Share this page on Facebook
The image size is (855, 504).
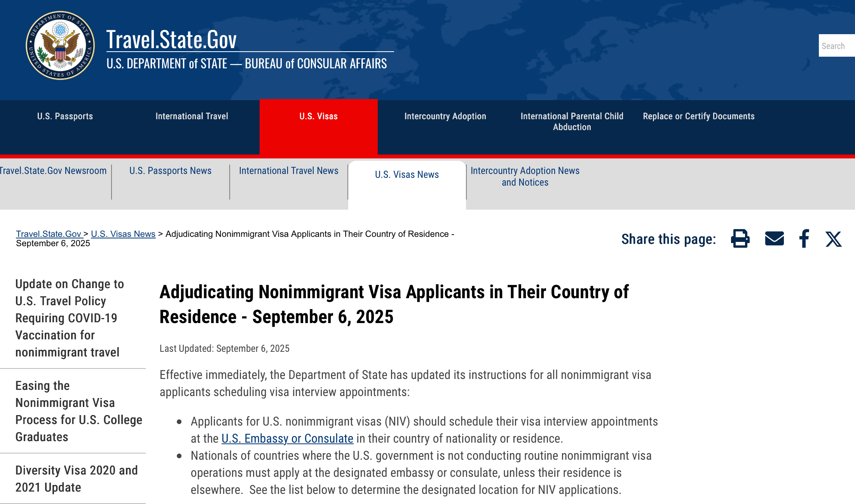(804, 239)
